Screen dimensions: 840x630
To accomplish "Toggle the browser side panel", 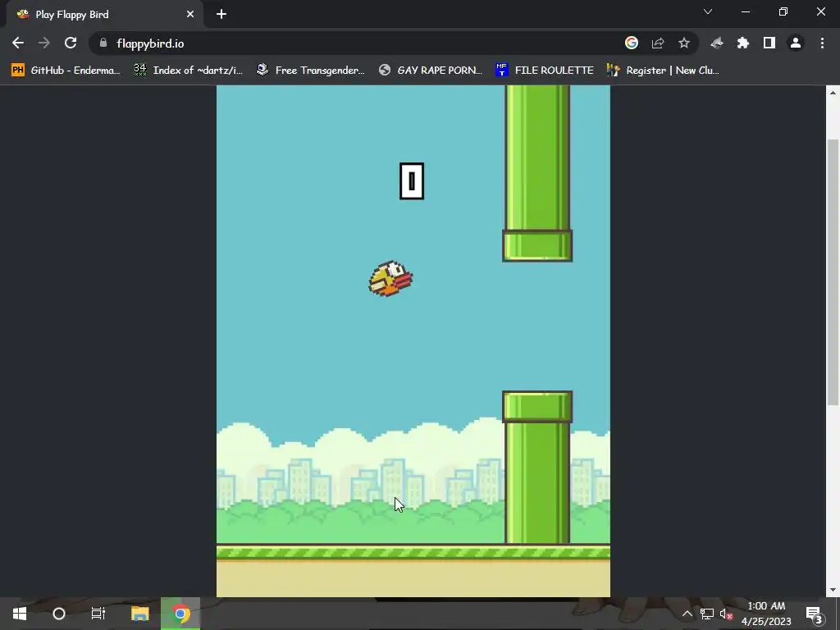I will pyautogui.click(x=769, y=43).
